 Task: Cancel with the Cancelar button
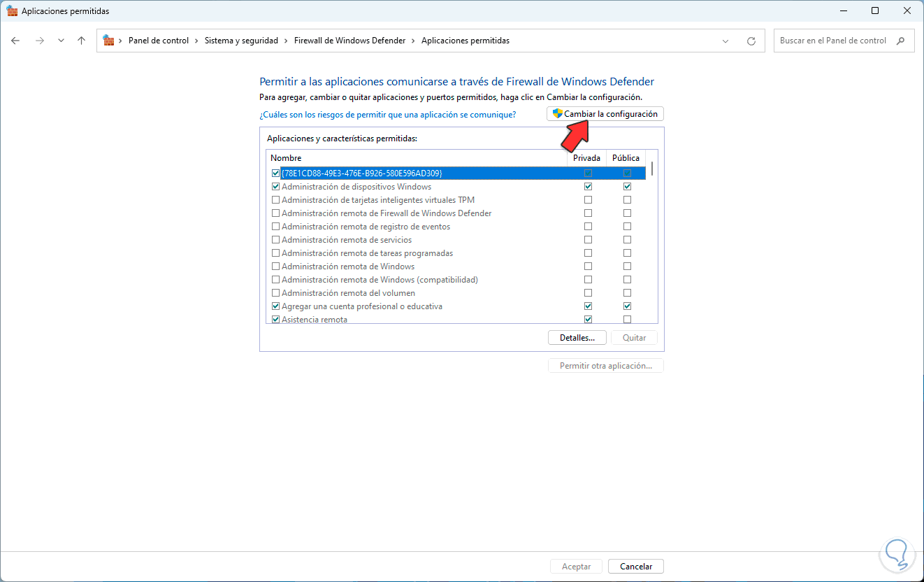[636, 567]
